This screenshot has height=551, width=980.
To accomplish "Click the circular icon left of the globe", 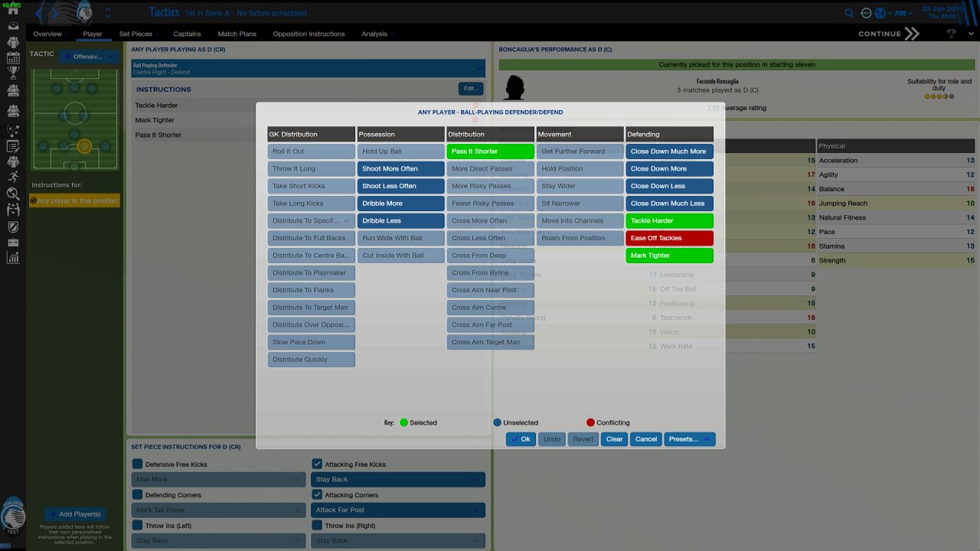I will [866, 13].
